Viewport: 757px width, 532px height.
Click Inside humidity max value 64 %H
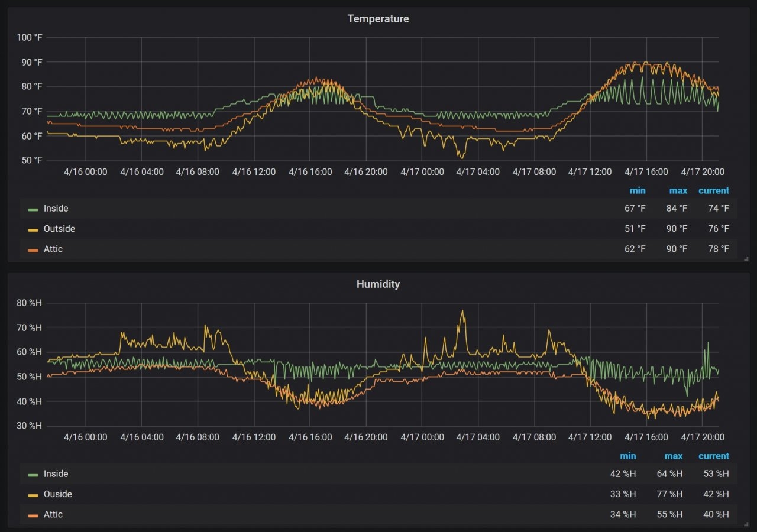pos(669,474)
